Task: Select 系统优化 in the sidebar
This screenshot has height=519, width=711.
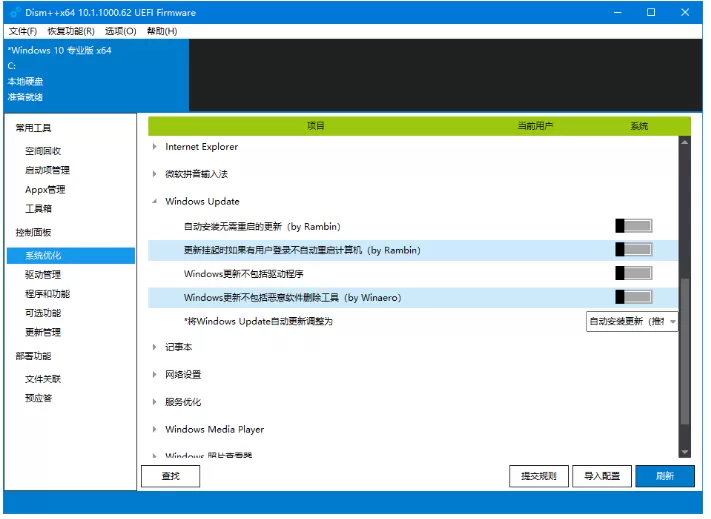Action: tap(72, 257)
